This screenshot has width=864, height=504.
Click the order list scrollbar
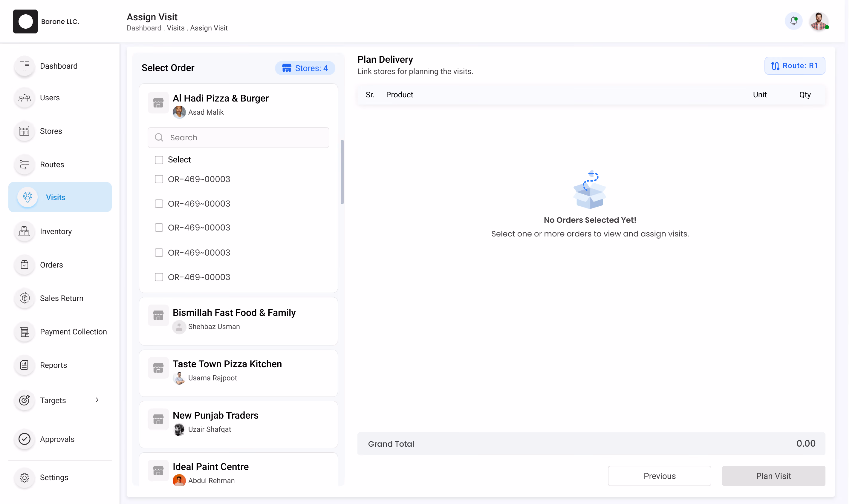click(342, 172)
